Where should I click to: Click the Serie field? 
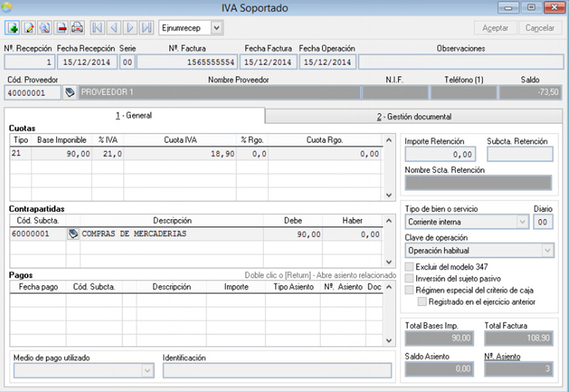pyautogui.click(x=127, y=62)
